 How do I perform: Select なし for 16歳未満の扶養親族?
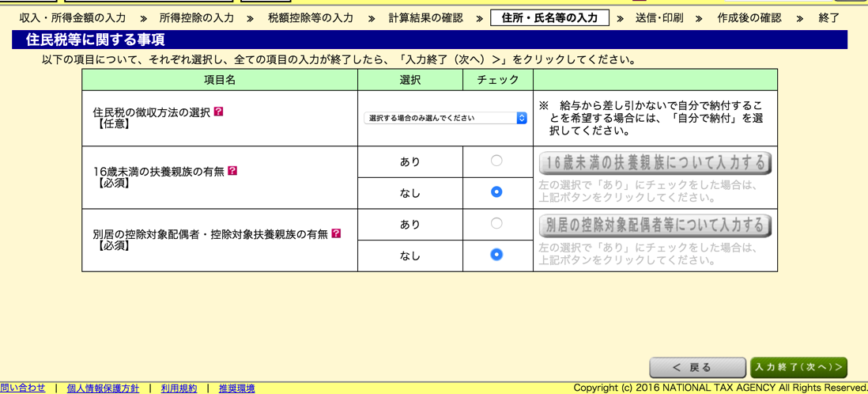click(x=496, y=191)
